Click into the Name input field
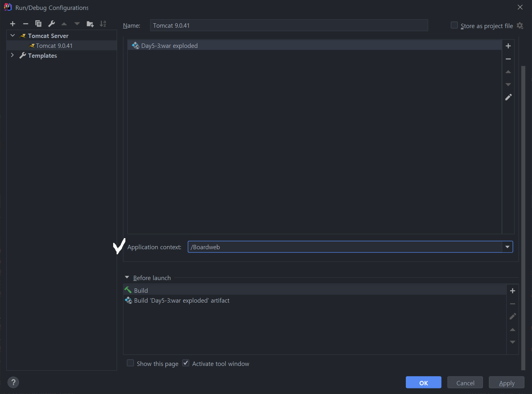 289,25
